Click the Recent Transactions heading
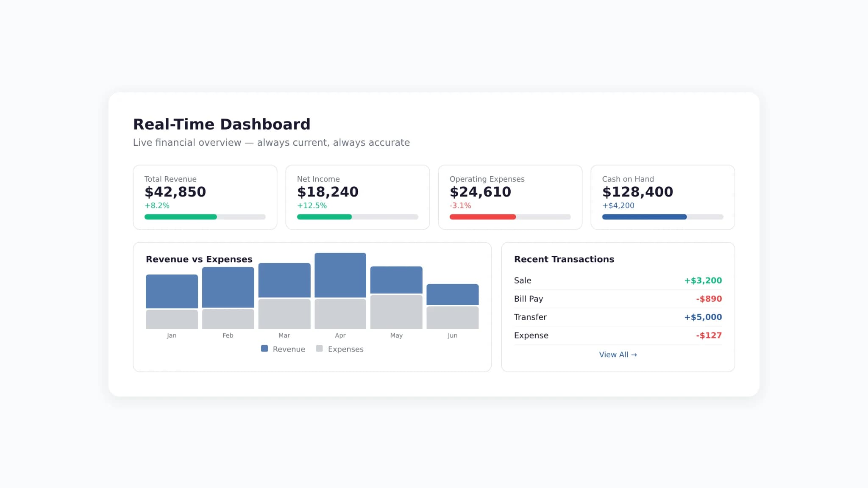Screen dimensions: 868x488 (564, 259)
